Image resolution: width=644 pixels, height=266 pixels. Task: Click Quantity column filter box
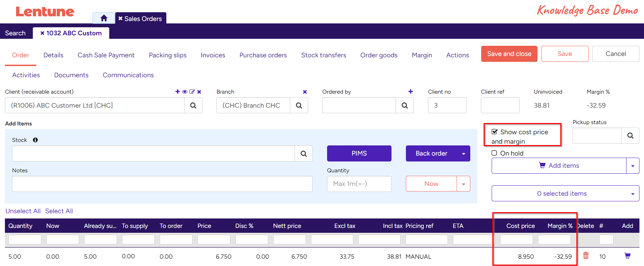tap(25, 239)
